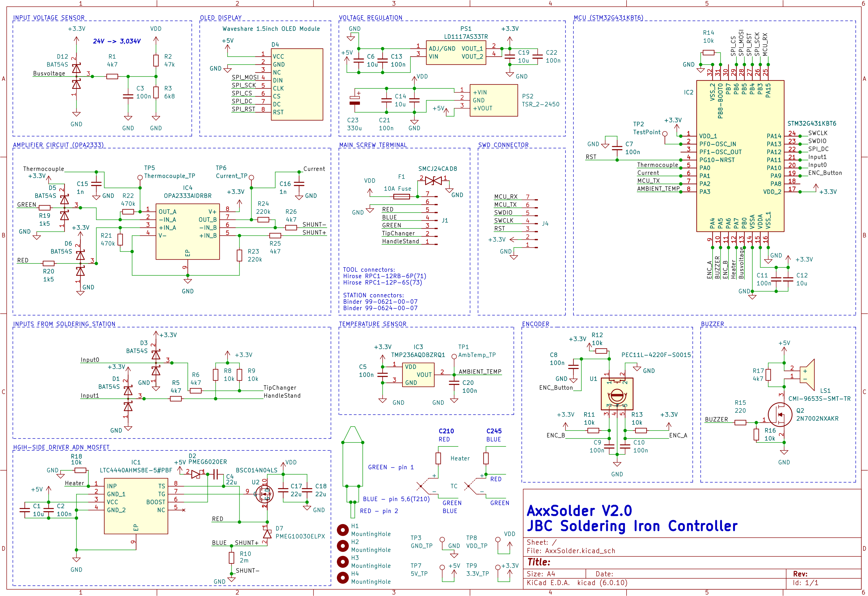Click the 'AxxSolder V2.0' title text
Image resolution: width=868 pixels, height=596 pixels.
(x=579, y=510)
